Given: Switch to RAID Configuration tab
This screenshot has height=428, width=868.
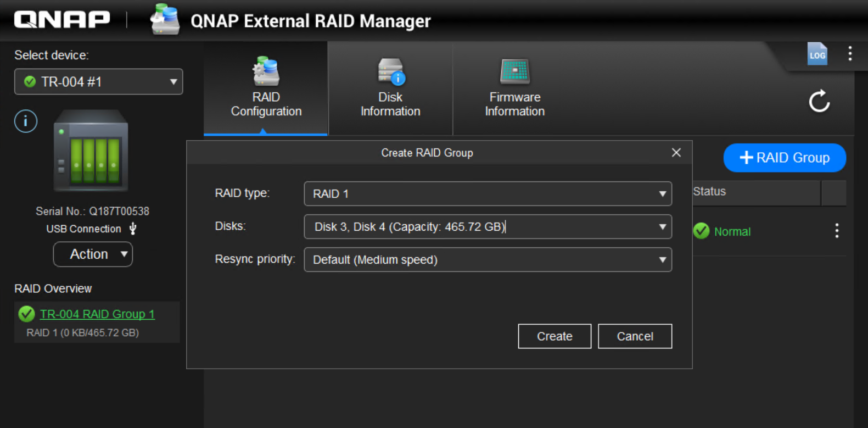Looking at the screenshot, I should (x=266, y=89).
